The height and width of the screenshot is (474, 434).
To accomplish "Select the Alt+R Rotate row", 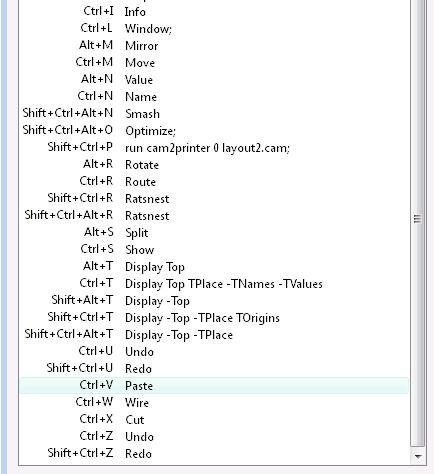I will (214, 165).
